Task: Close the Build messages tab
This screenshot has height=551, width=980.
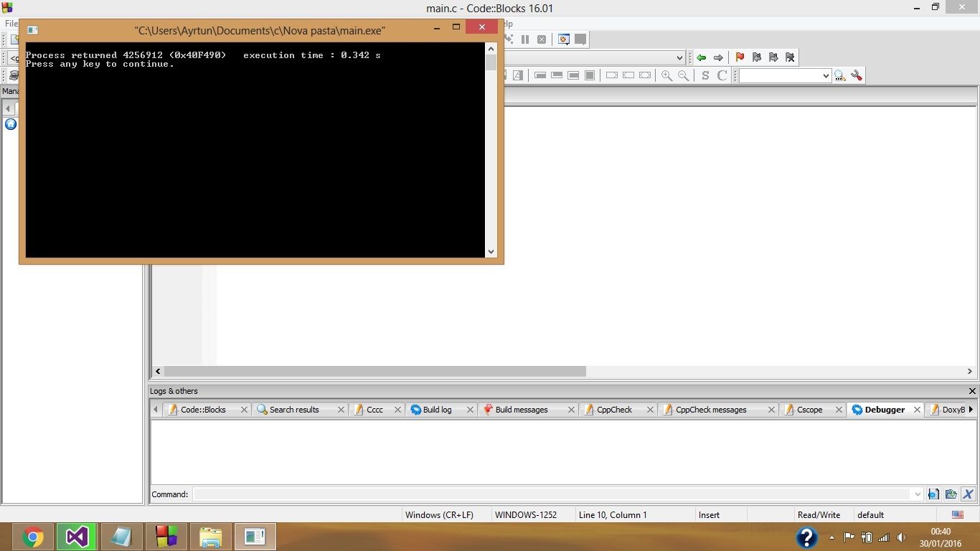Action: 571,410
